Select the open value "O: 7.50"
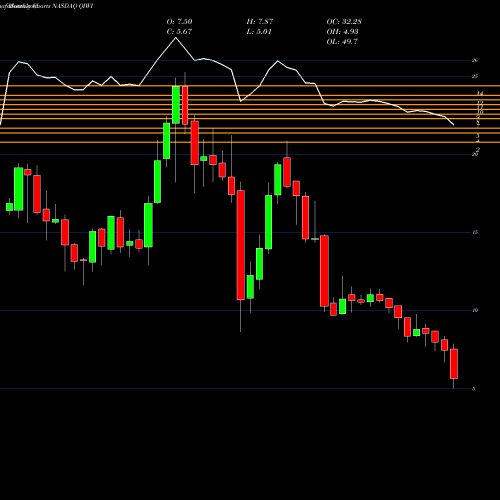Image resolution: width=500 pixels, height=500 pixels. [179, 22]
